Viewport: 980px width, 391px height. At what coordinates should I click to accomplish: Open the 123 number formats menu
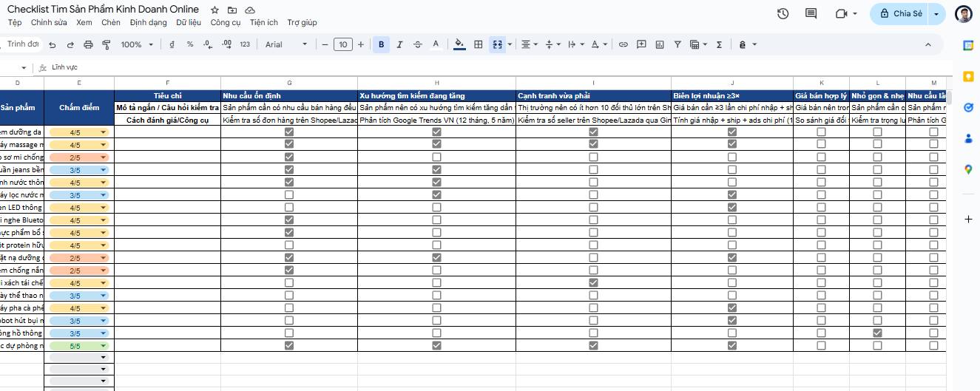tap(245, 44)
